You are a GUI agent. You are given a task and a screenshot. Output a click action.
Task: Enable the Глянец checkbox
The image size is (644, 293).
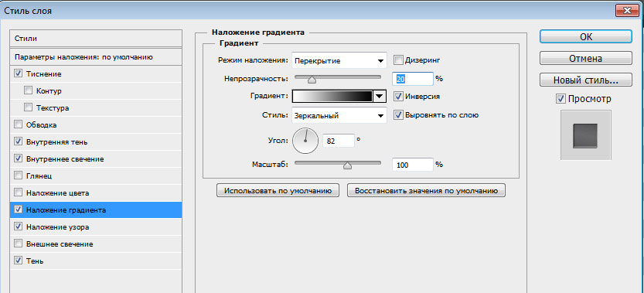[18, 175]
